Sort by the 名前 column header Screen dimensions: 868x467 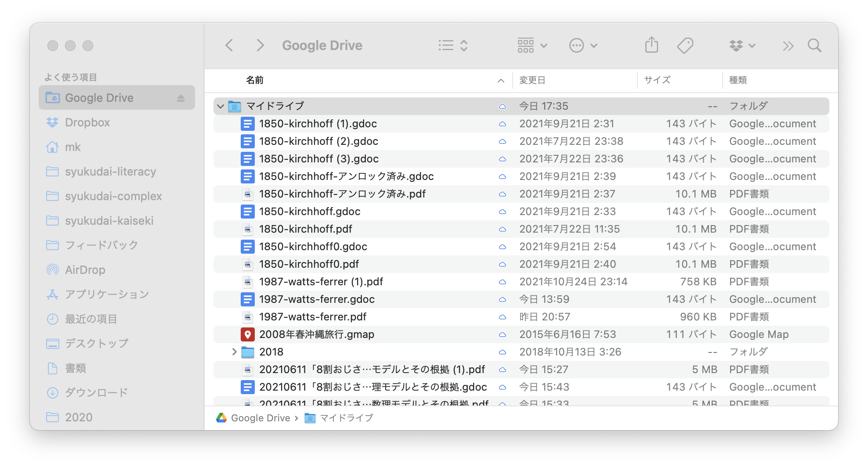[x=255, y=80]
